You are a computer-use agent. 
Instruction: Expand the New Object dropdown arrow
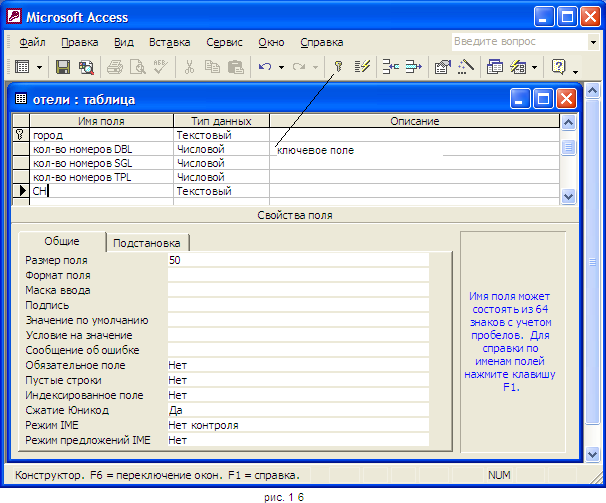tap(534, 68)
